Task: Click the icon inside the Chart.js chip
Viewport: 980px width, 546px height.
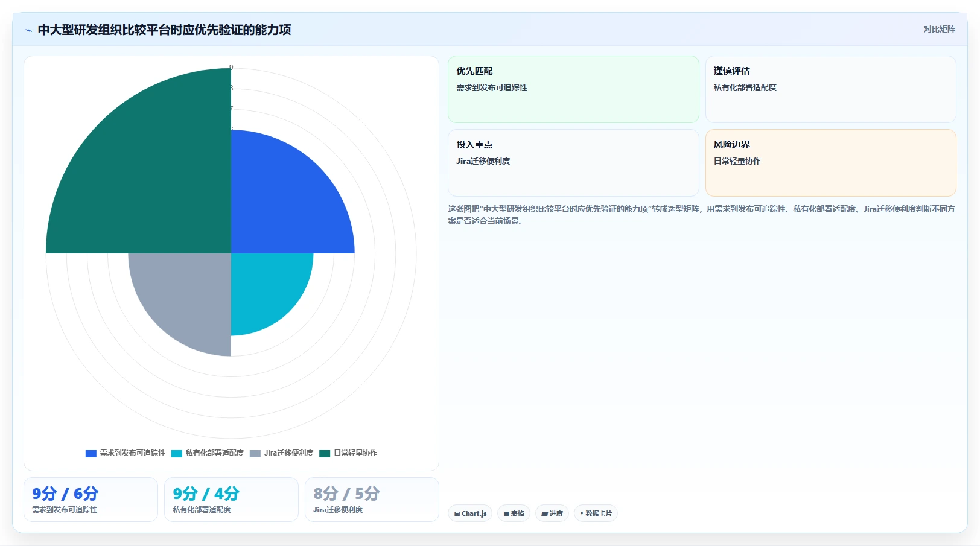Action: pyautogui.click(x=457, y=514)
